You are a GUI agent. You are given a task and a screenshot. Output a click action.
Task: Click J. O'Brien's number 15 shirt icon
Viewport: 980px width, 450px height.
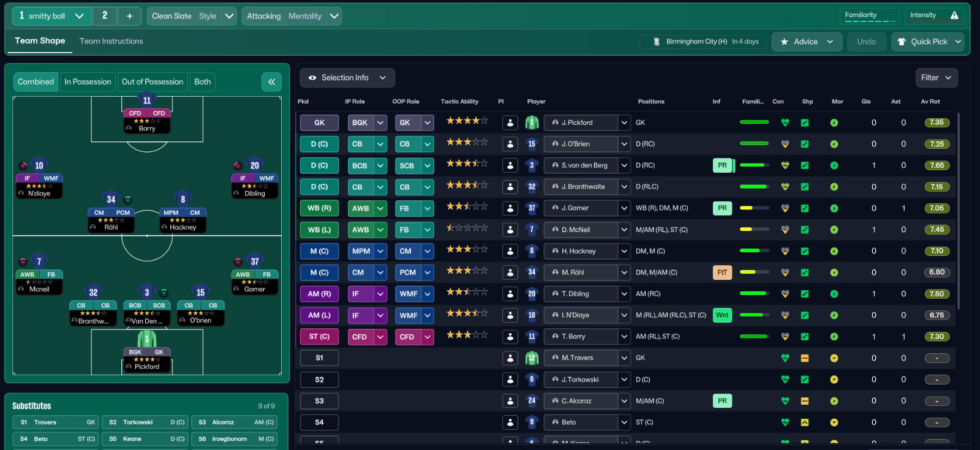(x=532, y=144)
